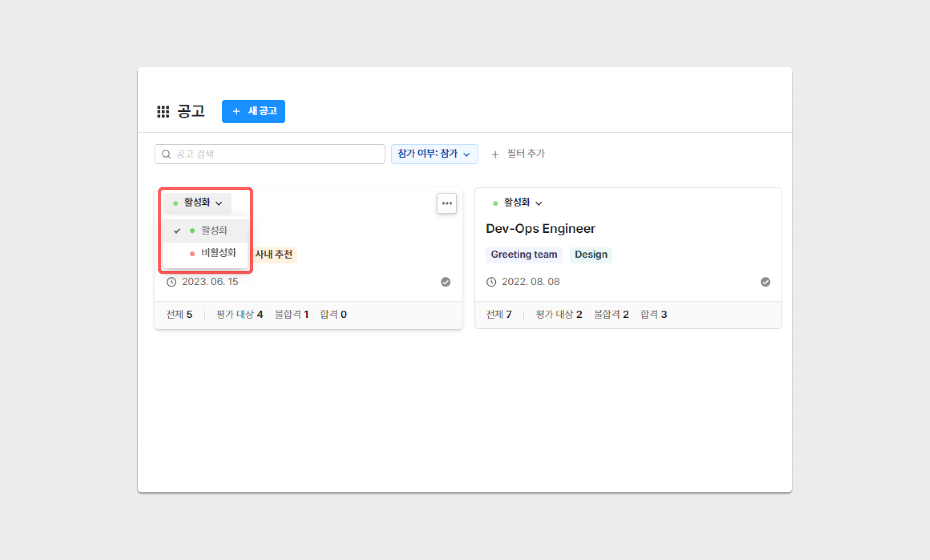
Task: Click the grid menu icon beside 공고
Action: tap(163, 111)
